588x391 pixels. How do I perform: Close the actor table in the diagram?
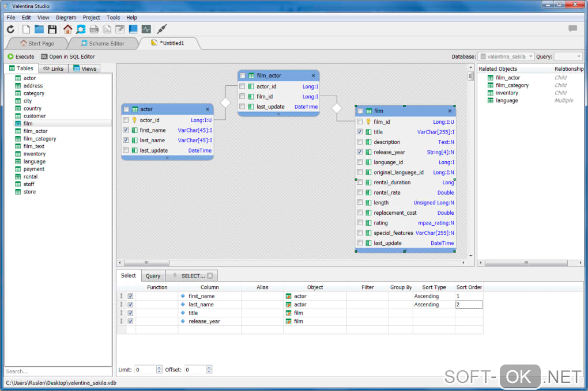(x=208, y=109)
